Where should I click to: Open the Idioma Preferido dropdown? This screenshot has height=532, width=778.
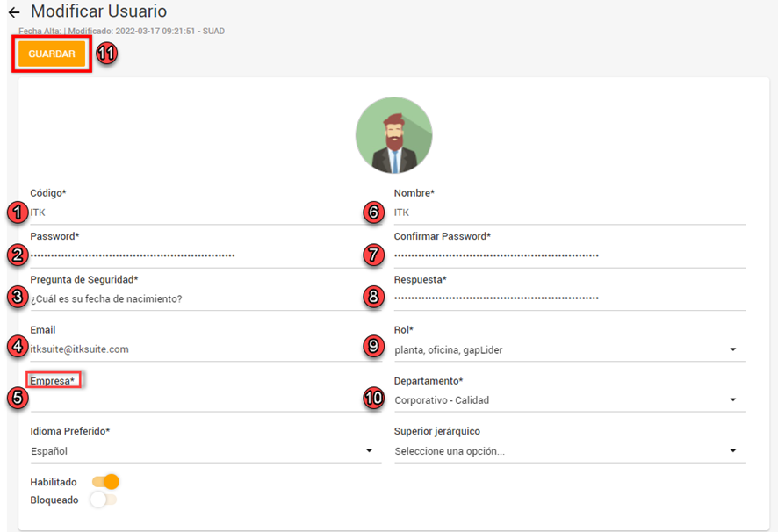point(369,451)
